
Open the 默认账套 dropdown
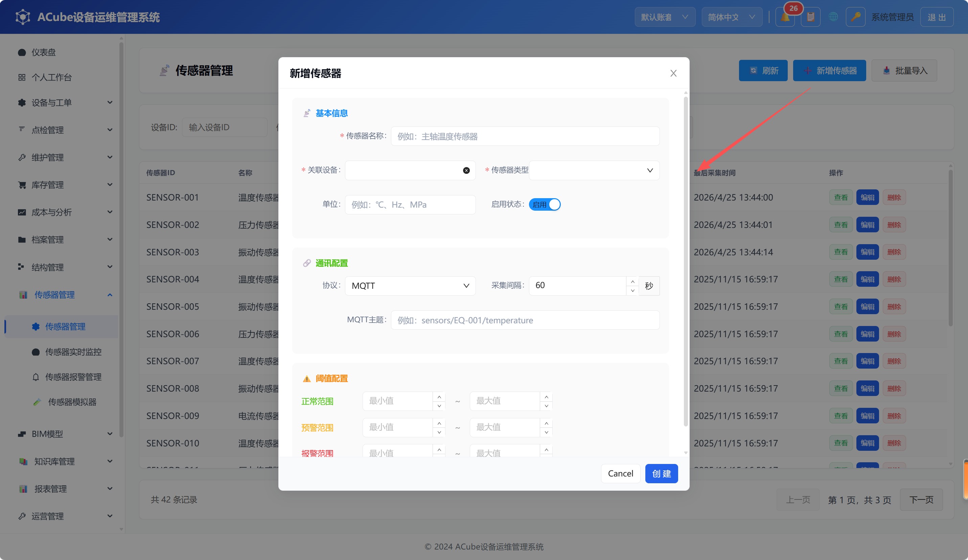(665, 17)
